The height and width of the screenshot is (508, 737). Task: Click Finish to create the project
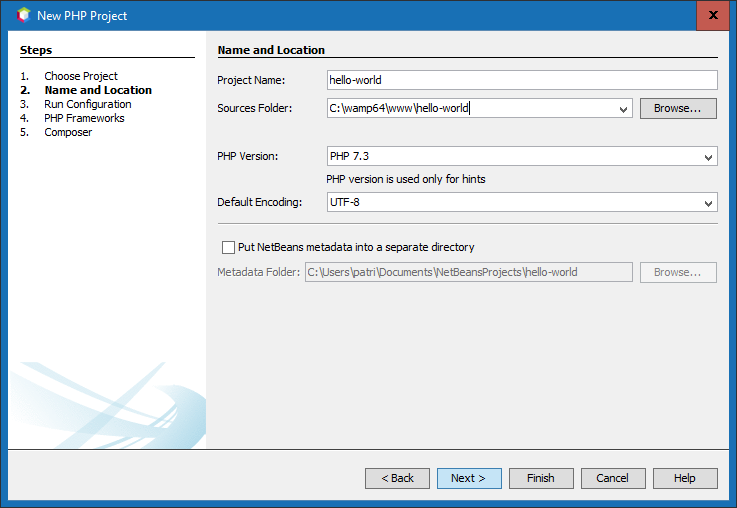pyautogui.click(x=541, y=478)
